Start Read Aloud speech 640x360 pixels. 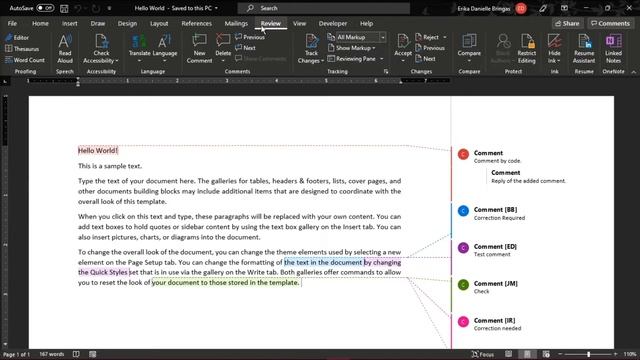[65, 49]
